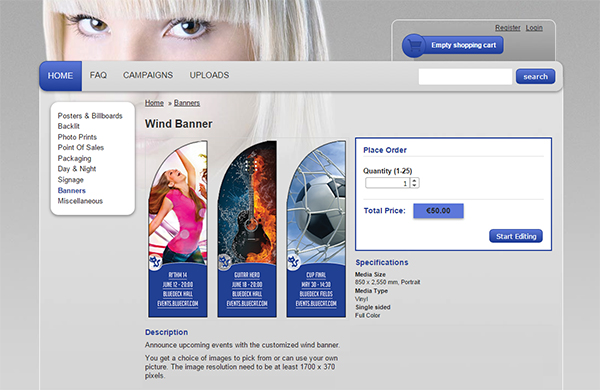Select Day & Night category
Image resolution: width=600 pixels, height=390 pixels.
(x=77, y=169)
